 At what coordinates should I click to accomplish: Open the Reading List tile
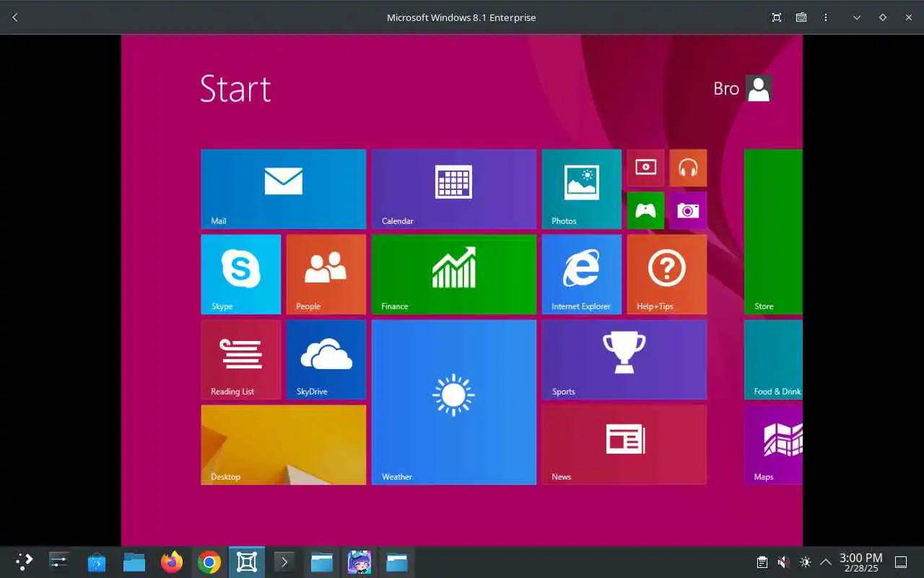click(x=240, y=360)
